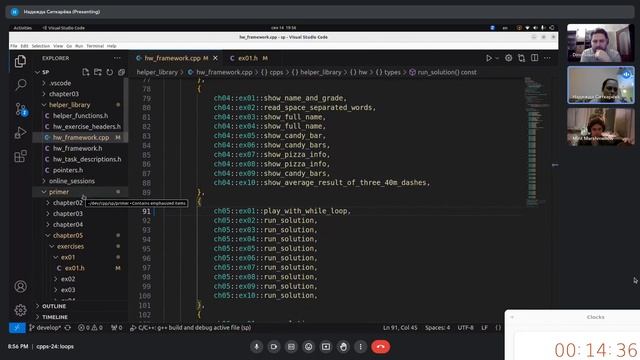Click New File icon in Explorer header

(x=85, y=72)
